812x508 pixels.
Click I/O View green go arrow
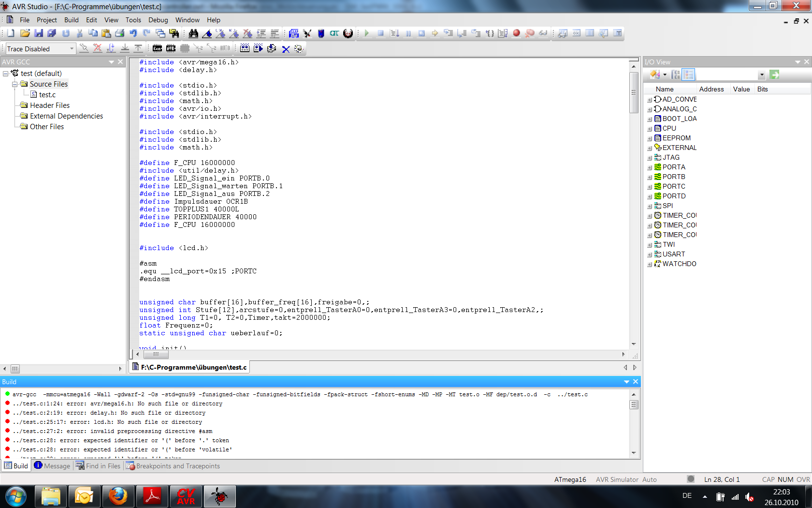point(774,75)
